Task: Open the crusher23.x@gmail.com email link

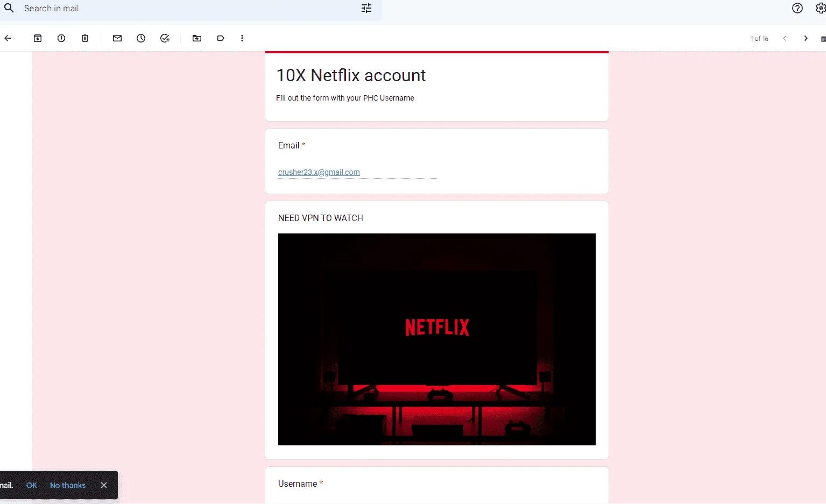Action: [x=319, y=172]
